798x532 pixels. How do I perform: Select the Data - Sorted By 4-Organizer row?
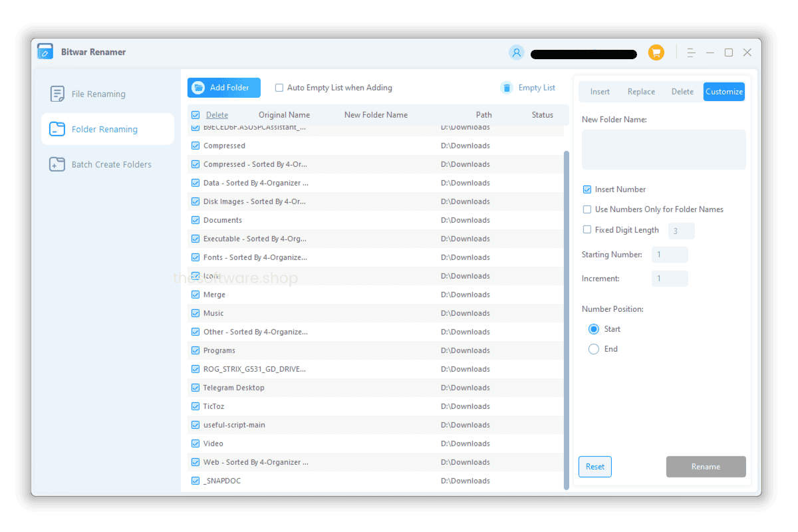376,183
